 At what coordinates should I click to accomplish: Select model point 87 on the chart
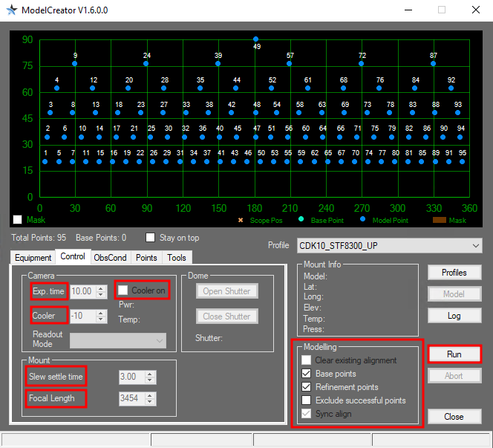pyautogui.click(x=434, y=64)
